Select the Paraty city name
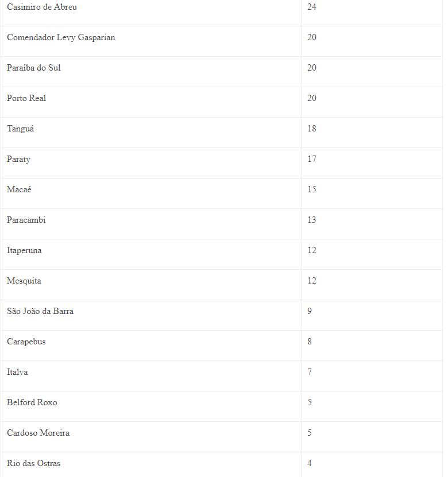Image resolution: width=448 pixels, height=477 pixels. coord(18,160)
